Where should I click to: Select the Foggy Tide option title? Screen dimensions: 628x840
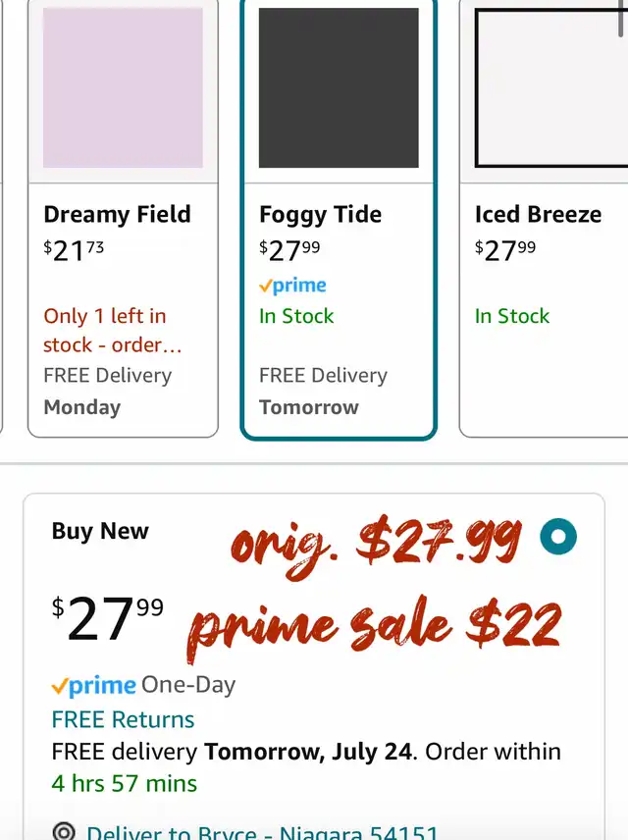click(321, 215)
